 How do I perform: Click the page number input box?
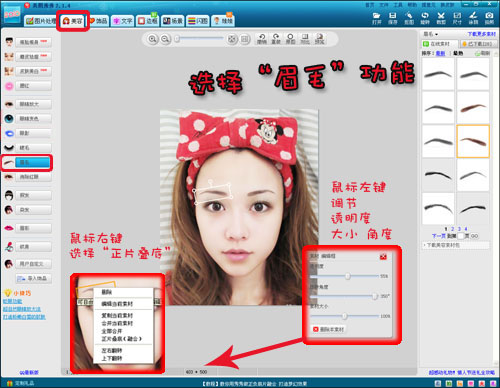[461, 236]
